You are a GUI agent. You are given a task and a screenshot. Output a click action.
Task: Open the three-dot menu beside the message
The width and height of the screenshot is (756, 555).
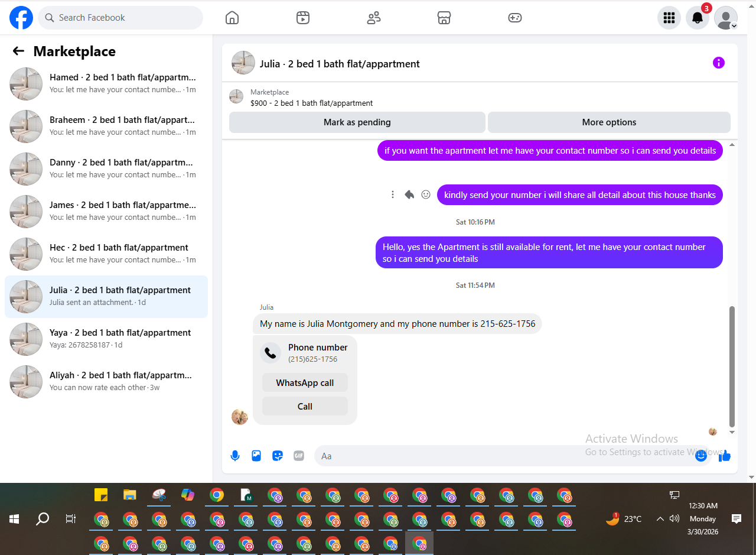click(x=393, y=194)
